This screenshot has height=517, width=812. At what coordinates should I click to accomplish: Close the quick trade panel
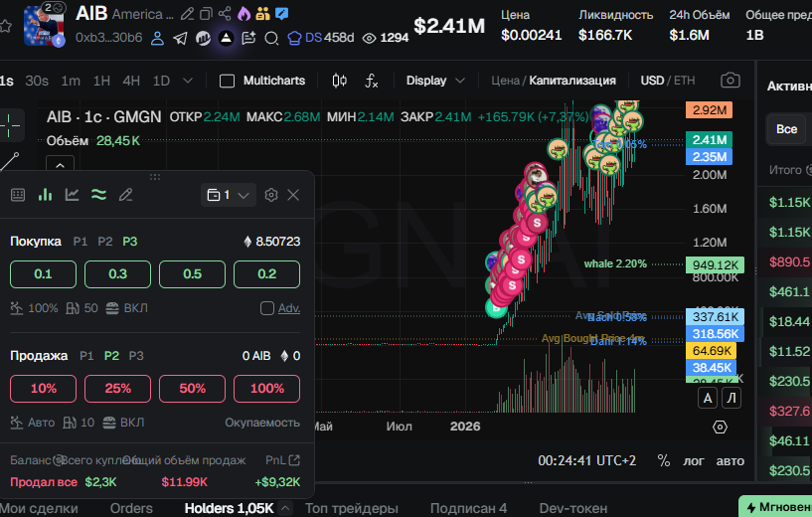coord(293,195)
